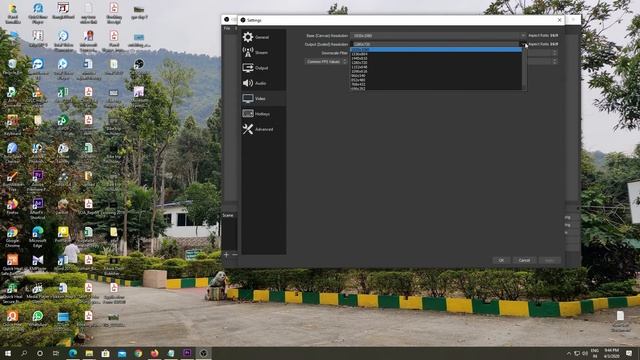The width and height of the screenshot is (640, 360).
Task: Open Cortana from the taskbar
Action: coord(40,353)
